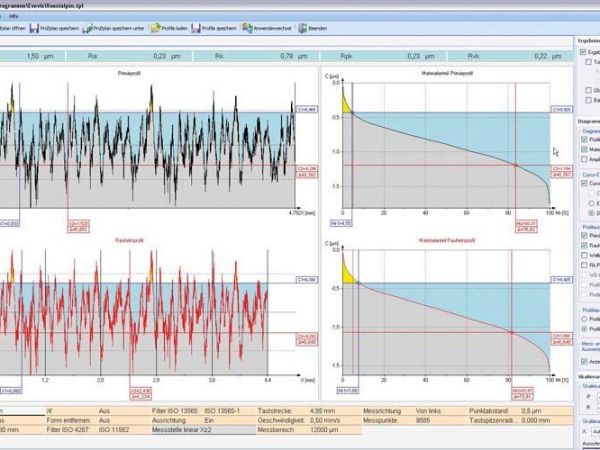Click the Form entfernen value Aus
Image resolution: width=600 pixels, height=450 pixels.
104,421
